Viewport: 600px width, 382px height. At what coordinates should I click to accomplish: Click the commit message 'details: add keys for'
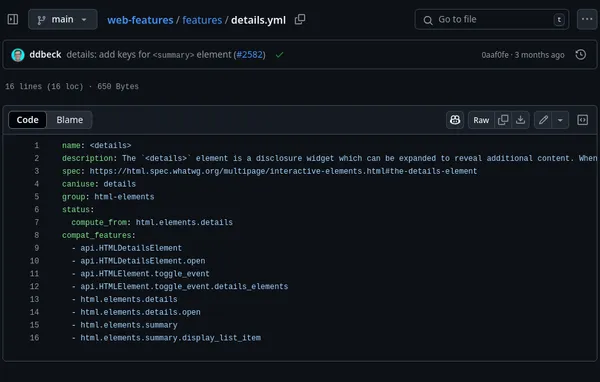(x=108, y=55)
